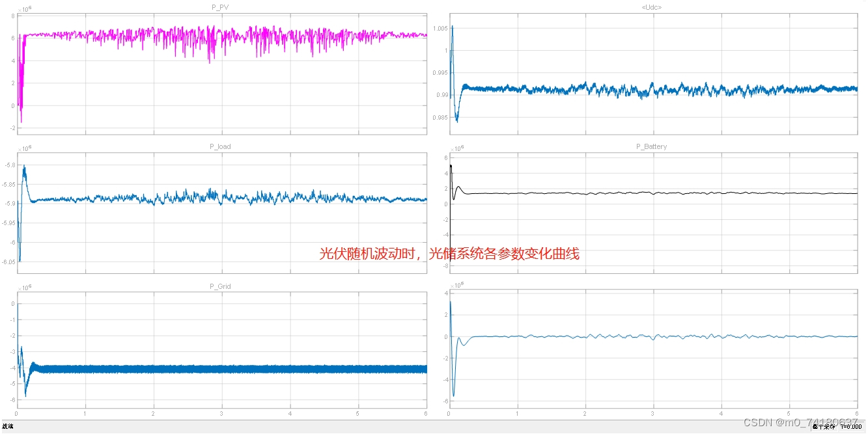
Task: Click the -6.05 y-axis tick label
Action: click(x=8, y=262)
